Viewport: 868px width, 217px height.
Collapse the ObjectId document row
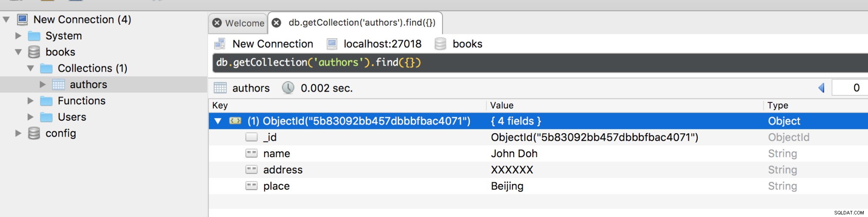[218, 121]
